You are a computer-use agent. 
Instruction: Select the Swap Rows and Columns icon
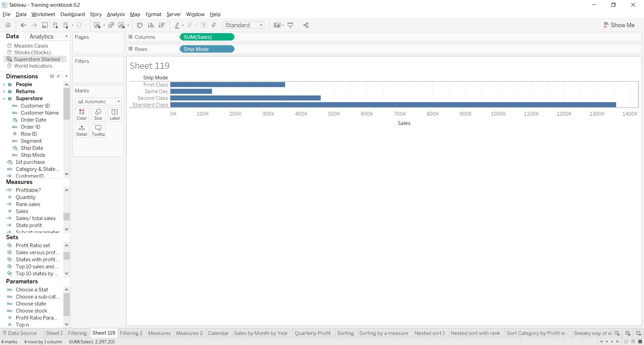(x=140, y=25)
